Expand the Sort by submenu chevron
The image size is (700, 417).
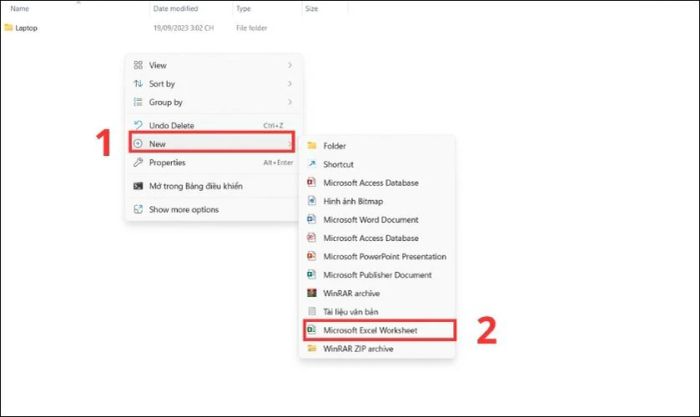click(290, 83)
